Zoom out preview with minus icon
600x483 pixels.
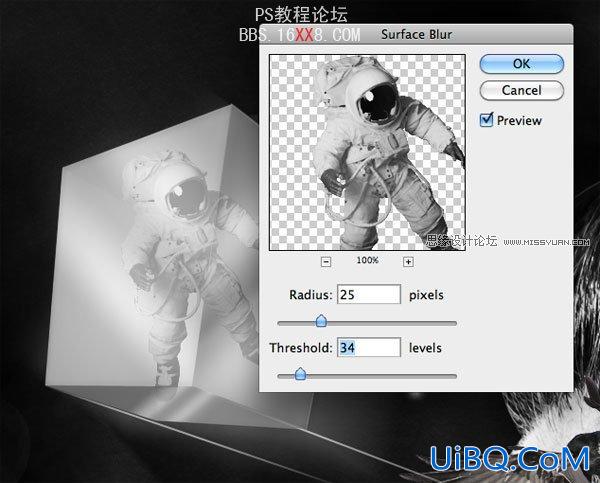click(326, 262)
